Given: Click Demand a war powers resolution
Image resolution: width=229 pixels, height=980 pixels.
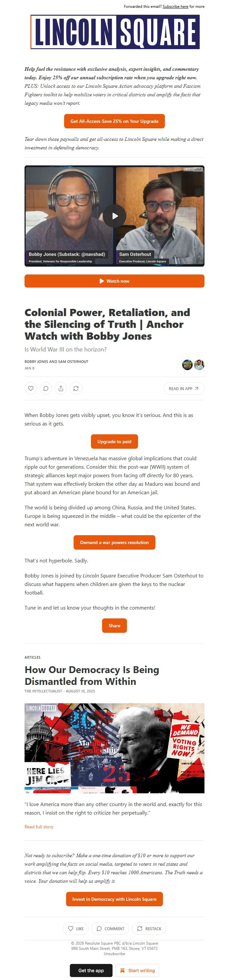Looking at the screenshot, I should point(114,542).
